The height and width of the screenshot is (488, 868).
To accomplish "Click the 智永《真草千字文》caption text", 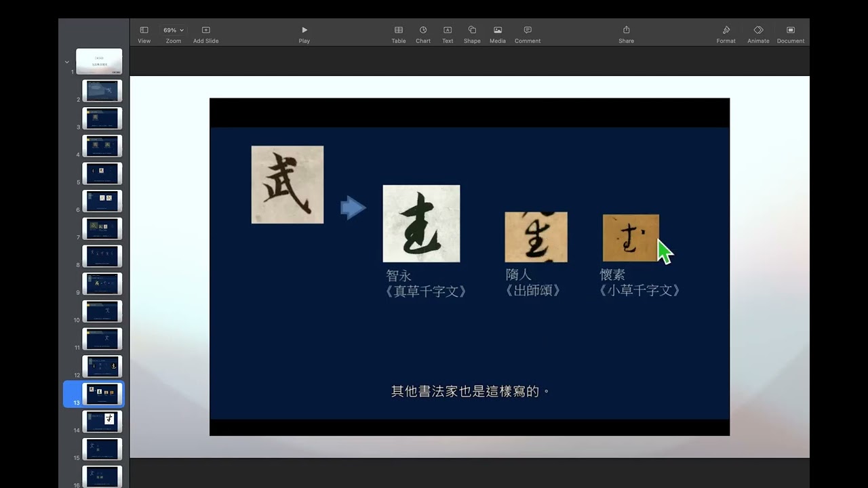I will click(427, 283).
